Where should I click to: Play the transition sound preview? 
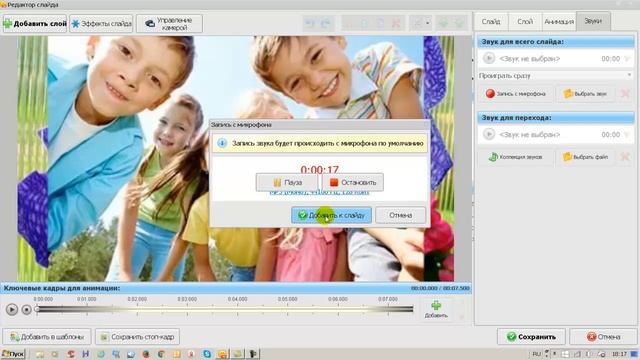[x=489, y=134]
